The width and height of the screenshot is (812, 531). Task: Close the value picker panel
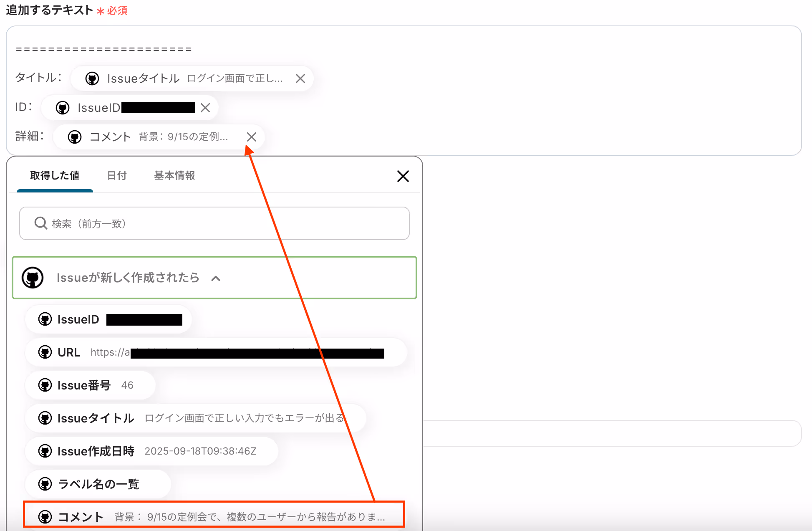(x=403, y=176)
